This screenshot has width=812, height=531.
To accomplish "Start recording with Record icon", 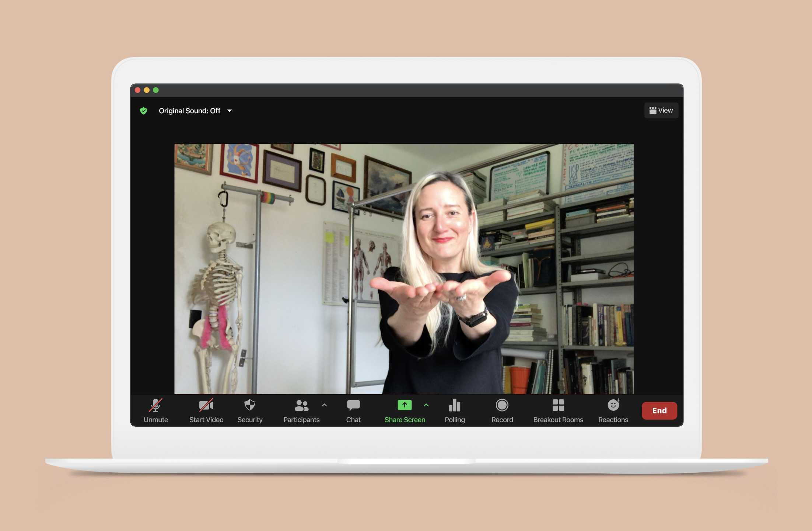I will (x=502, y=410).
